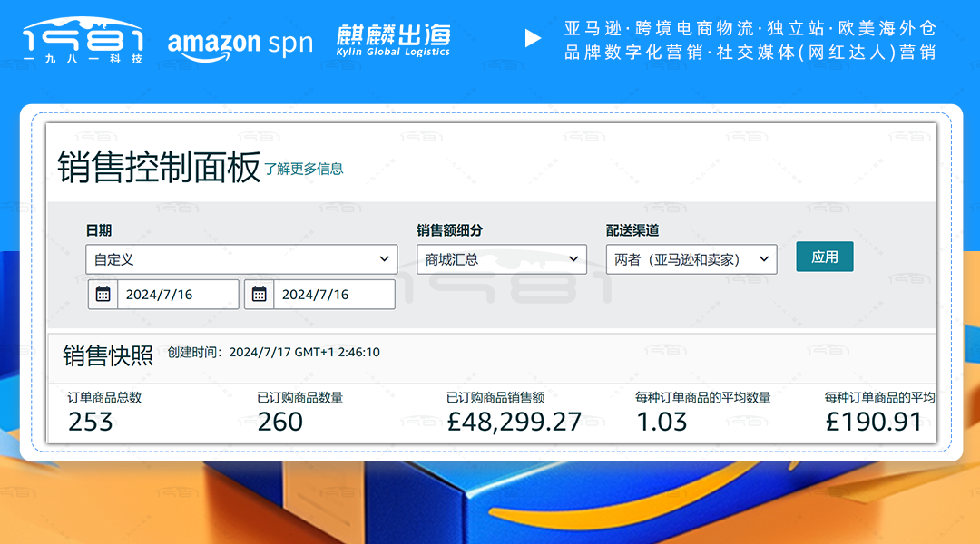The image size is (980, 544).
Task: Click the banner line 品牌数字化营销·社交媒体(网红达人)营销
Action: point(750,52)
